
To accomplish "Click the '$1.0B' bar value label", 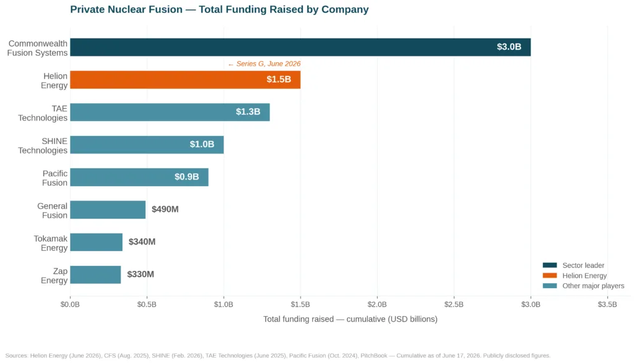I will [202, 145].
